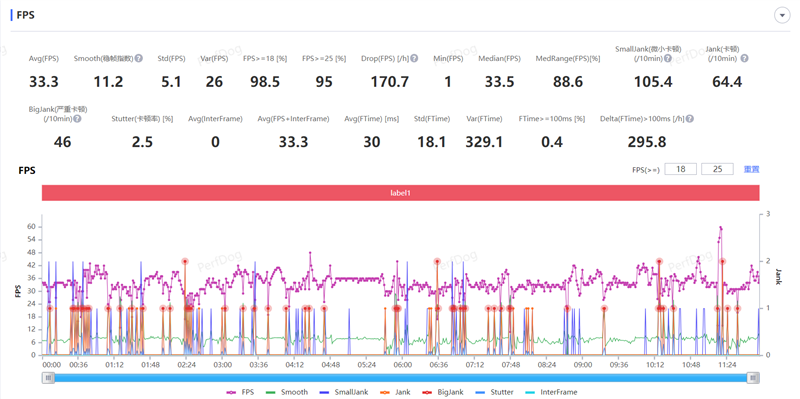Grab the right handle of time range slider
The width and height of the screenshot is (800, 399).
(x=753, y=378)
